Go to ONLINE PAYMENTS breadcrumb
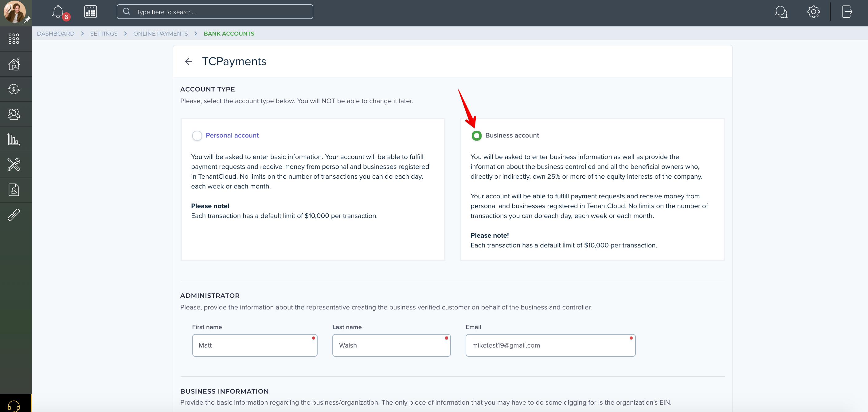 [160, 34]
